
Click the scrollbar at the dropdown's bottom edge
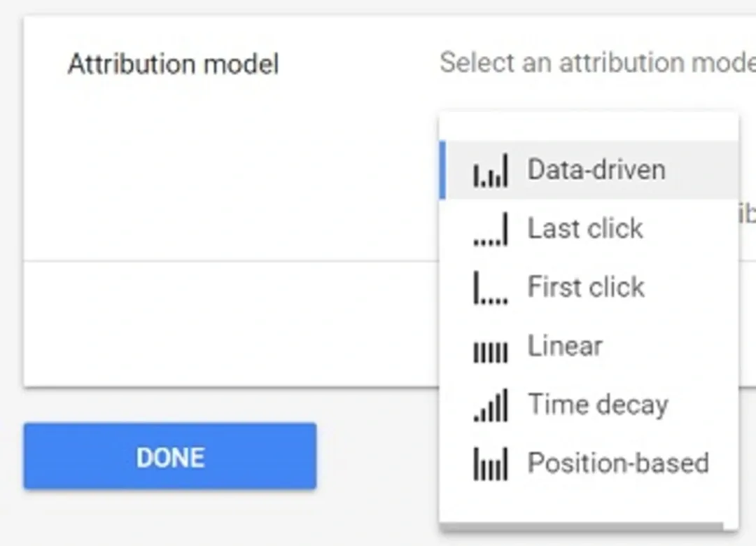[582, 526]
